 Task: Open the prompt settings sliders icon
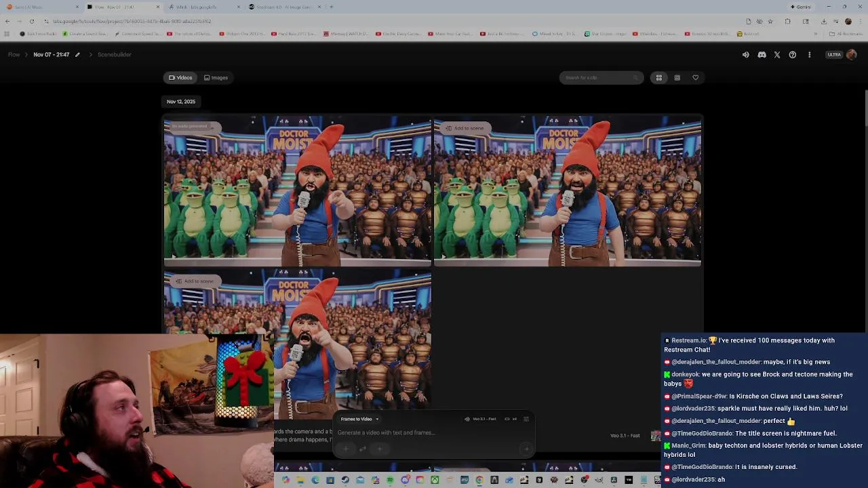[526, 420]
